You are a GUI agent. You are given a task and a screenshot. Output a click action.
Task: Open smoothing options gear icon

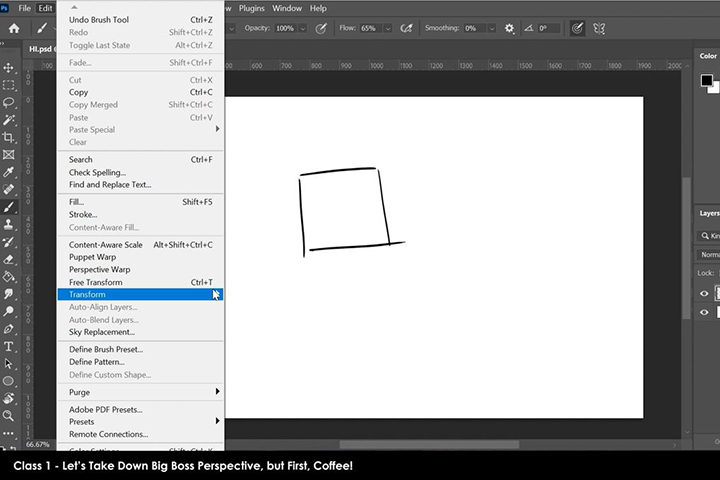pos(509,28)
